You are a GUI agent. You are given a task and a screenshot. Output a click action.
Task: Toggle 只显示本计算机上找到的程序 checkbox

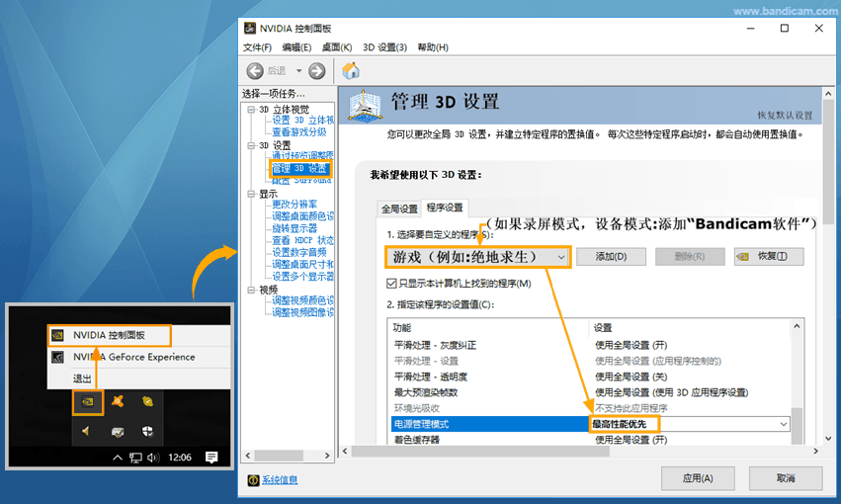(391, 283)
